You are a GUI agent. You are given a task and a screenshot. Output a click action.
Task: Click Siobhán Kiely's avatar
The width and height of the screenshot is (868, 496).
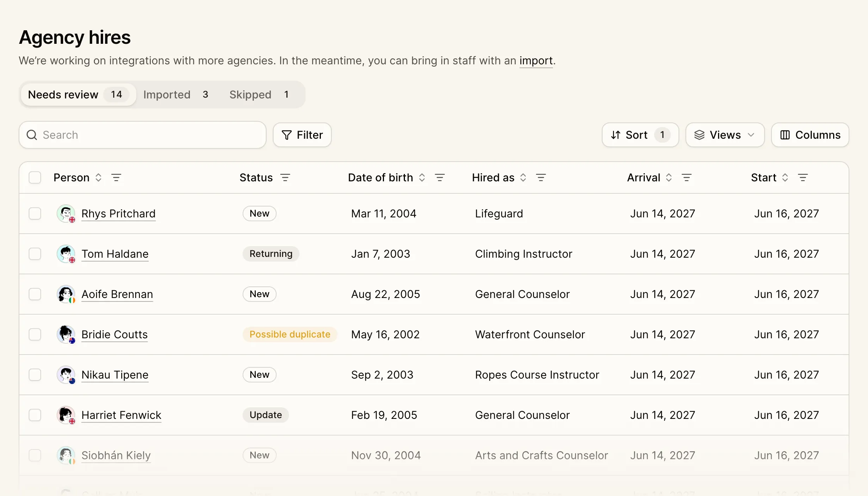click(x=66, y=455)
